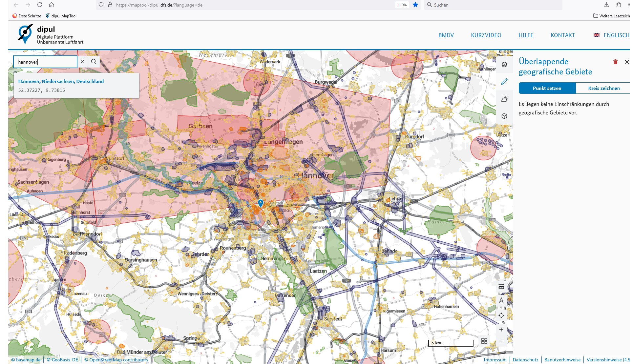Zoom out the map with minus

(x=501, y=341)
